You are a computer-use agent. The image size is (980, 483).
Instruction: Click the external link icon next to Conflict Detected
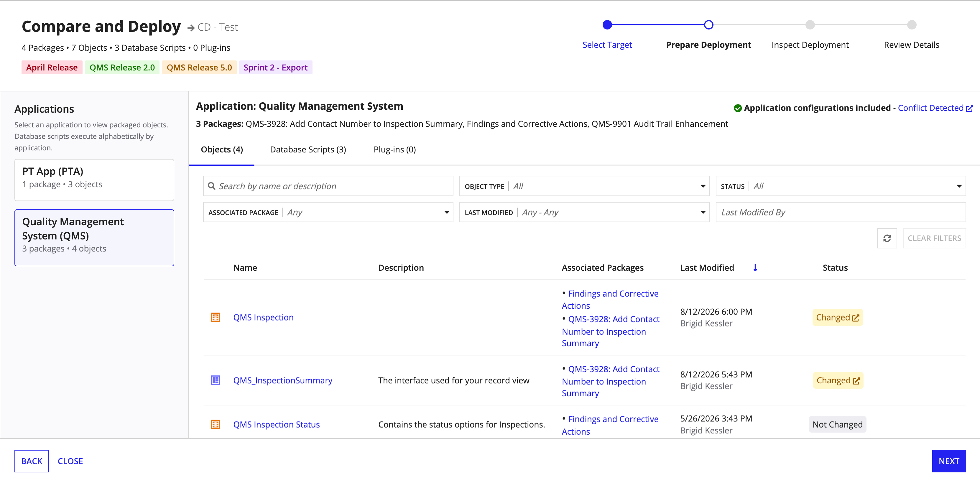pyautogui.click(x=970, y=109)
